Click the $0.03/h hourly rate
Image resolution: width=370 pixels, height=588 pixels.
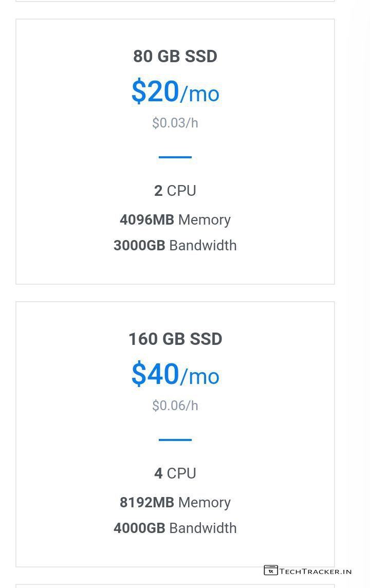pyautogui.click(x=175, y=123)
